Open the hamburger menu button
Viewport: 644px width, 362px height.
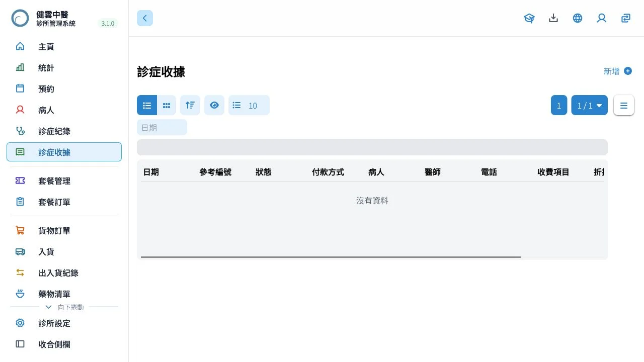pos(624,105)
